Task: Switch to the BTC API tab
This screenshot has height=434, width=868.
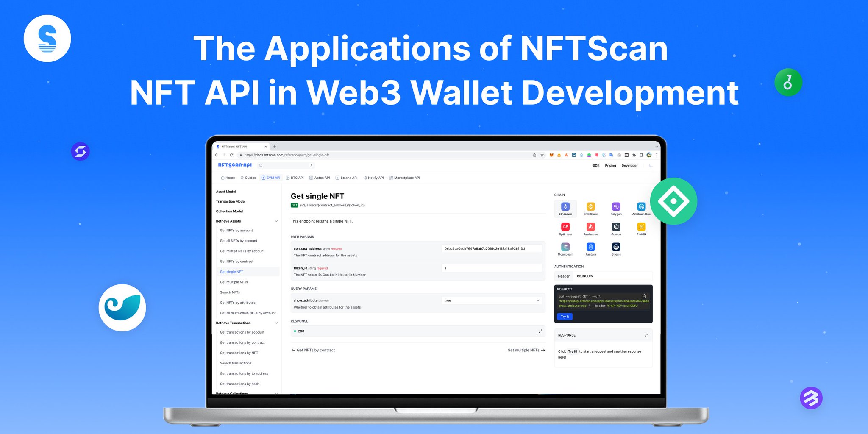Action: click(295, 178)
